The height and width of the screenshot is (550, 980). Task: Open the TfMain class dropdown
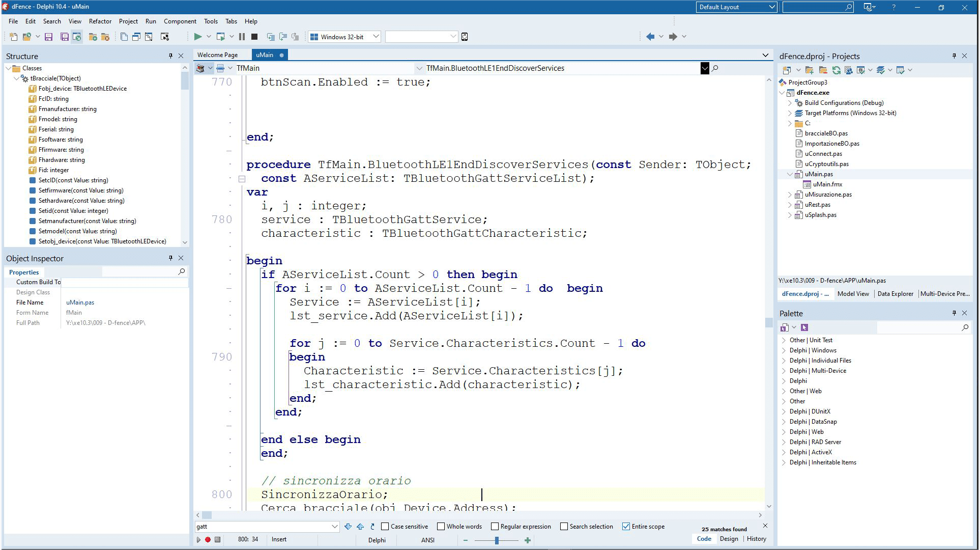click(x=419, y=68)
